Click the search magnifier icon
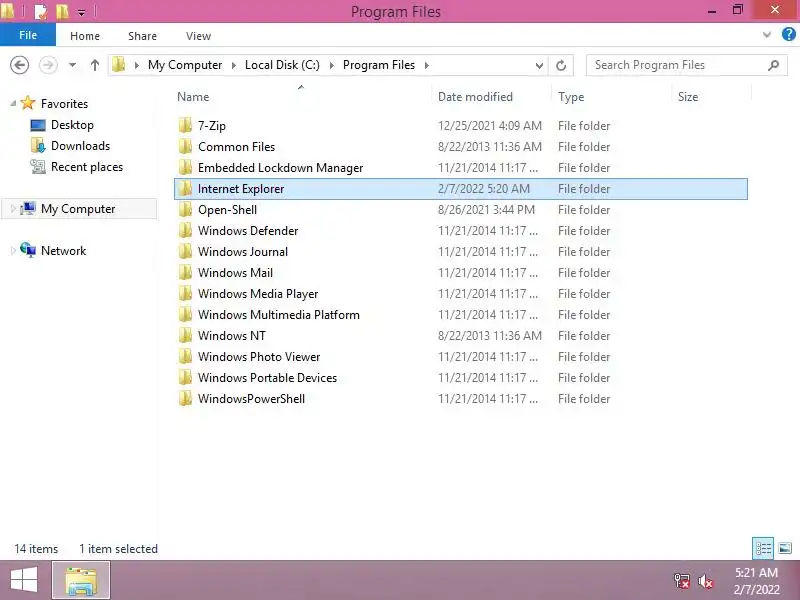 pyautogui.click(x=773, y=65)
